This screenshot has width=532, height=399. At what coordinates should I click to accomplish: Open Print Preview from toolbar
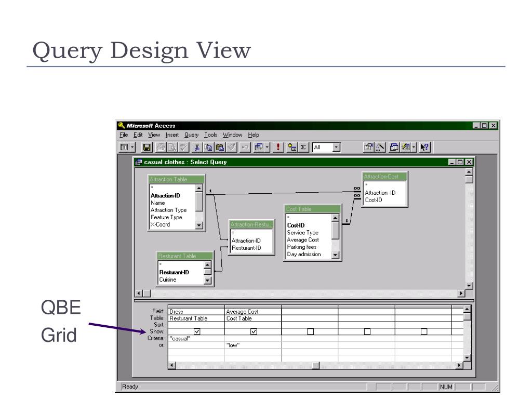[172, 147]
